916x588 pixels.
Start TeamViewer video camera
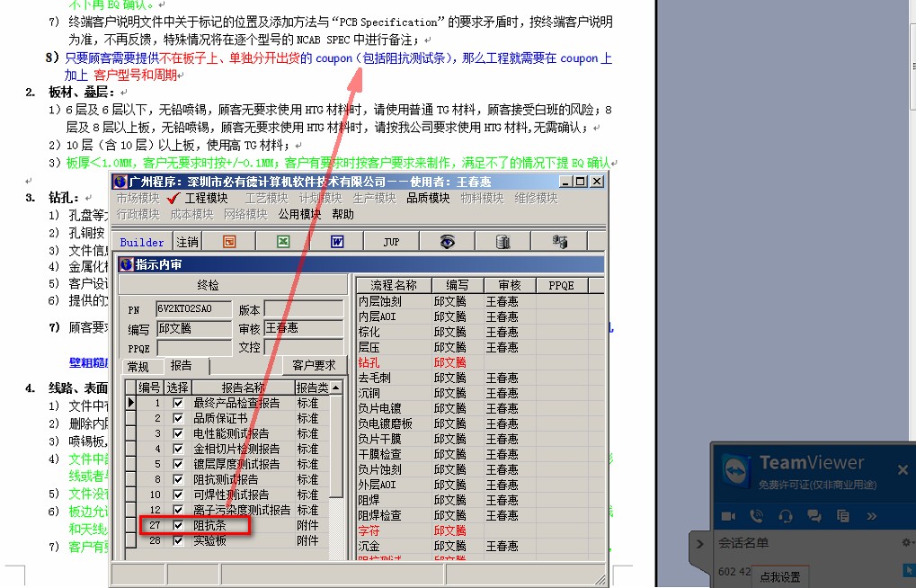(x=728, y=516)
